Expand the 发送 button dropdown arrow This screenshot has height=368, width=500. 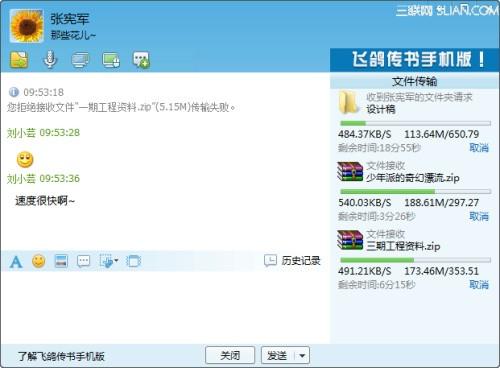coord(302,356)
